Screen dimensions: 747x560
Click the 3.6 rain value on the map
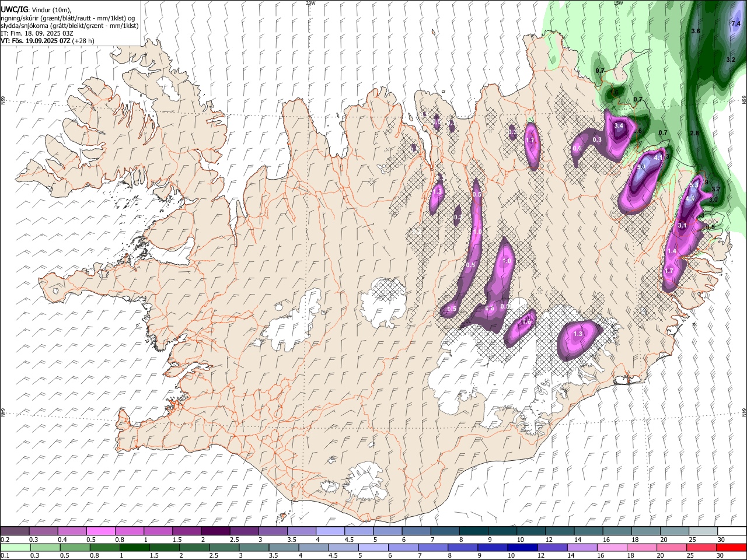695,31
